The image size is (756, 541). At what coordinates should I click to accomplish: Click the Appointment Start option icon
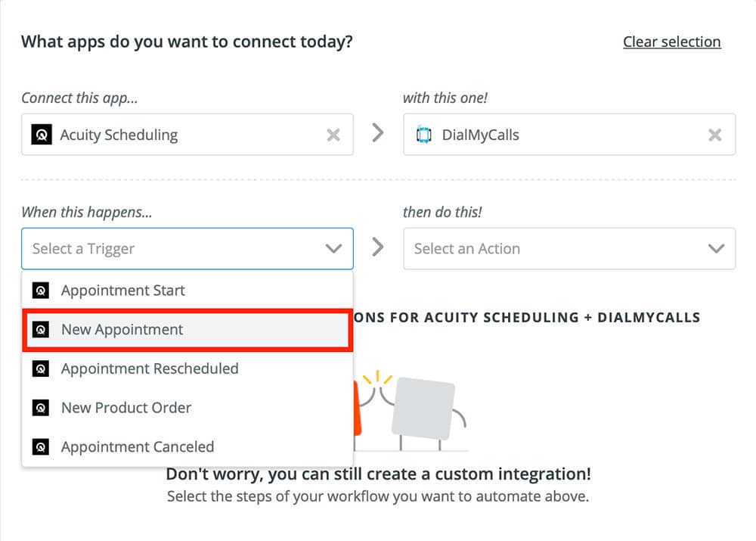point(41,291)
